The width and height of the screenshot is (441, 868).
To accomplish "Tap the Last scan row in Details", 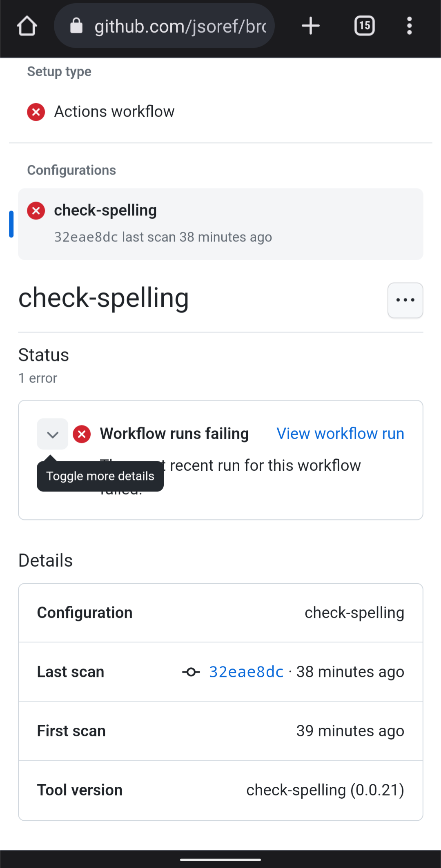I will pos(220,672).
